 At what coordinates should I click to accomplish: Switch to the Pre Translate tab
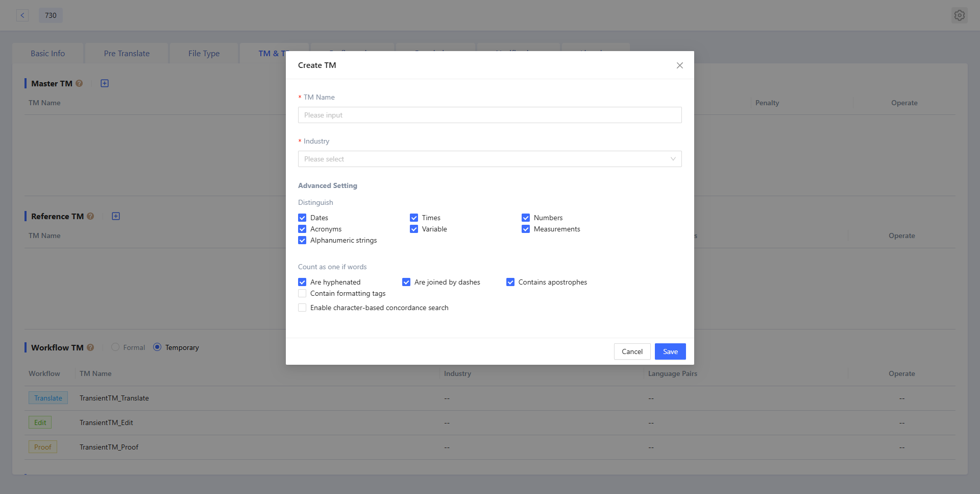pyautogui.click(x=127, y=53)
